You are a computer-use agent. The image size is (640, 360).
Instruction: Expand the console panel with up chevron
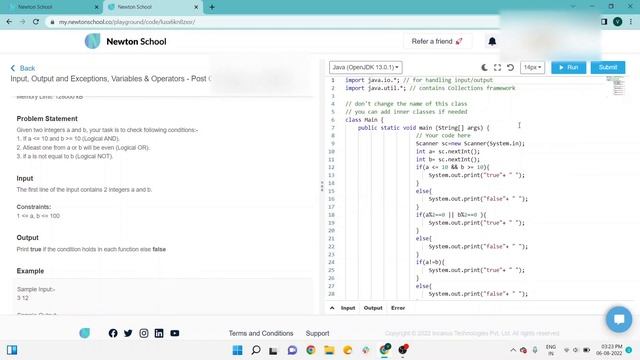click(x=332, y=308)
